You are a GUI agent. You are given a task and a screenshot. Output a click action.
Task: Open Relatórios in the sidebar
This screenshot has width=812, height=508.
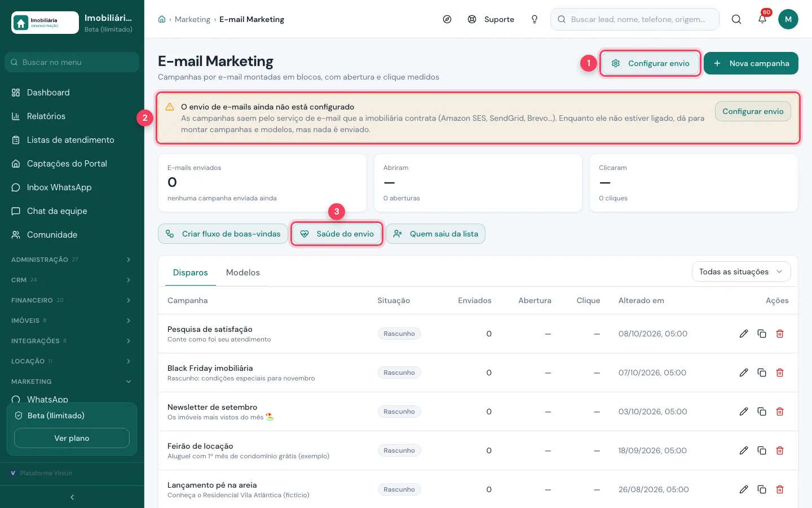click(72, 116)
